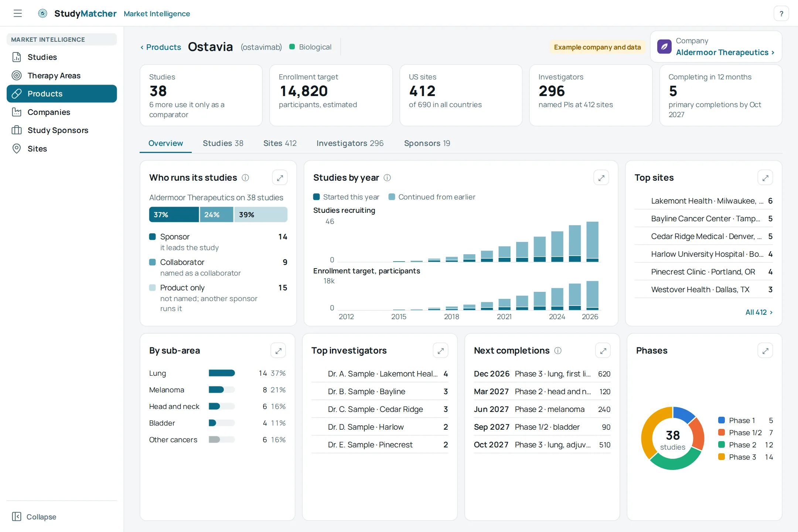Open Companies in the sidebar

coord(62,112)
